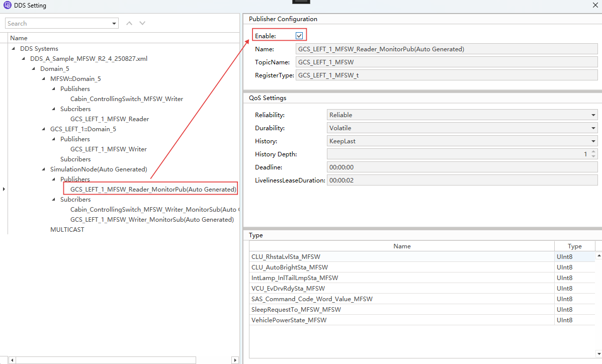Open the Durability dropdown
602x364 pixels.
(x=593, y=128)
